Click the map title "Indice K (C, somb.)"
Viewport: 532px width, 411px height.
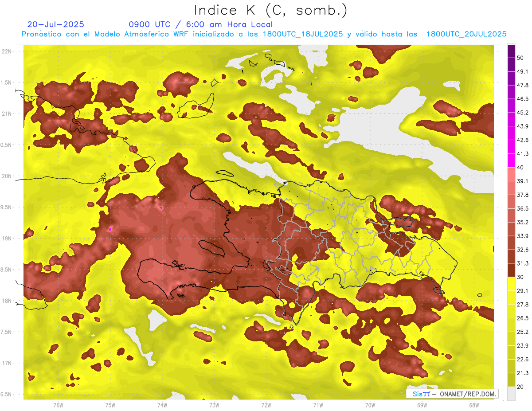(x=270, y=10)
